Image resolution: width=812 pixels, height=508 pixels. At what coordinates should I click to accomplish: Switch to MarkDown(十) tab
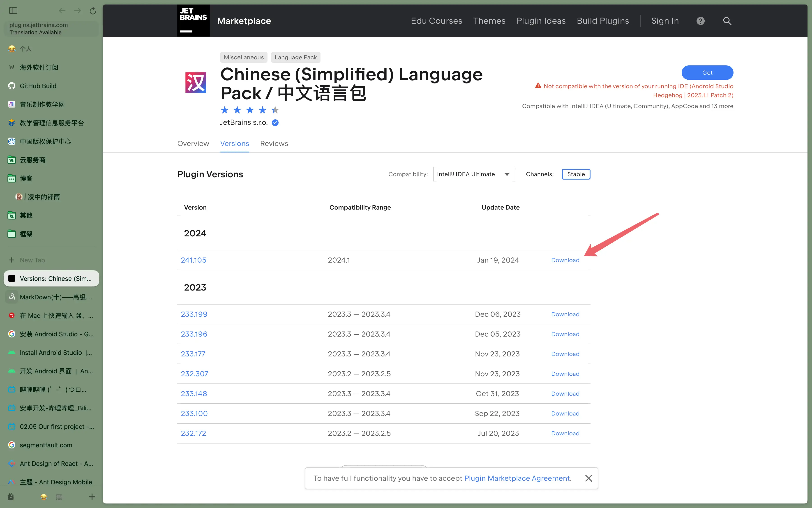point(51,297)
